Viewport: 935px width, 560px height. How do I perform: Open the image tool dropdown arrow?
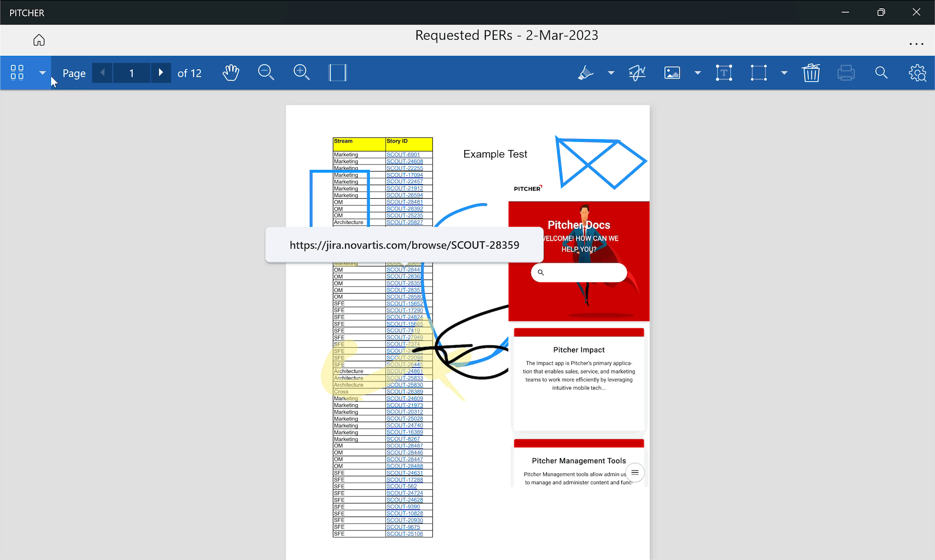698,72
